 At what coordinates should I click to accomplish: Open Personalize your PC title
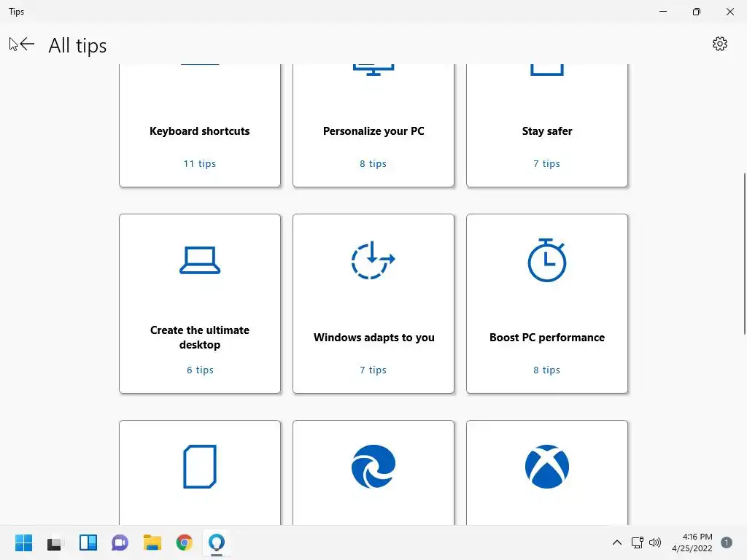(373, 131)
